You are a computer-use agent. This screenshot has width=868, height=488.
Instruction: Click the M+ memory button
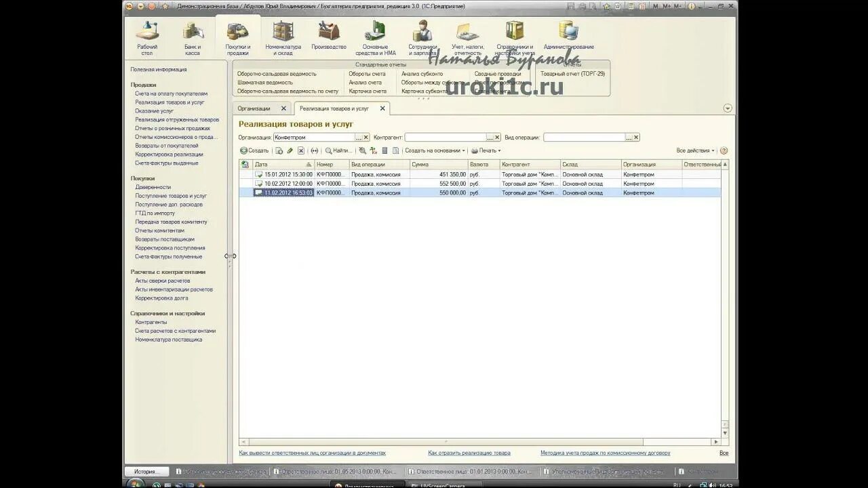667,6
